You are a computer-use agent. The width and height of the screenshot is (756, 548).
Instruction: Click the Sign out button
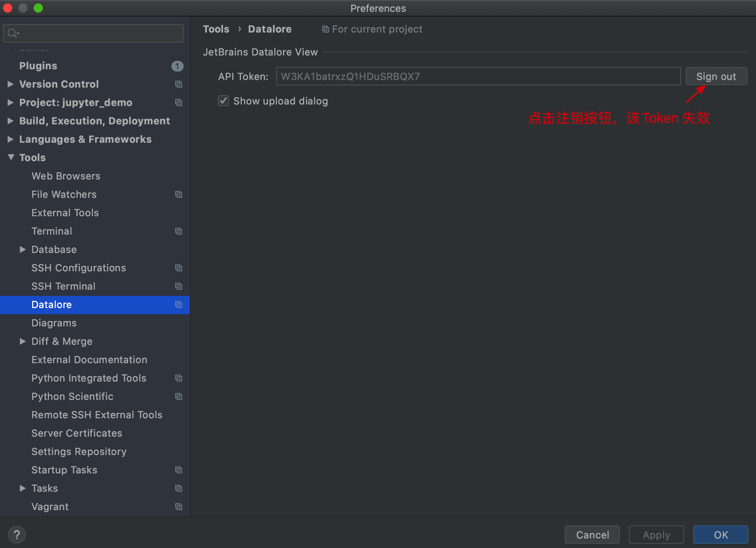pos(716,77)
